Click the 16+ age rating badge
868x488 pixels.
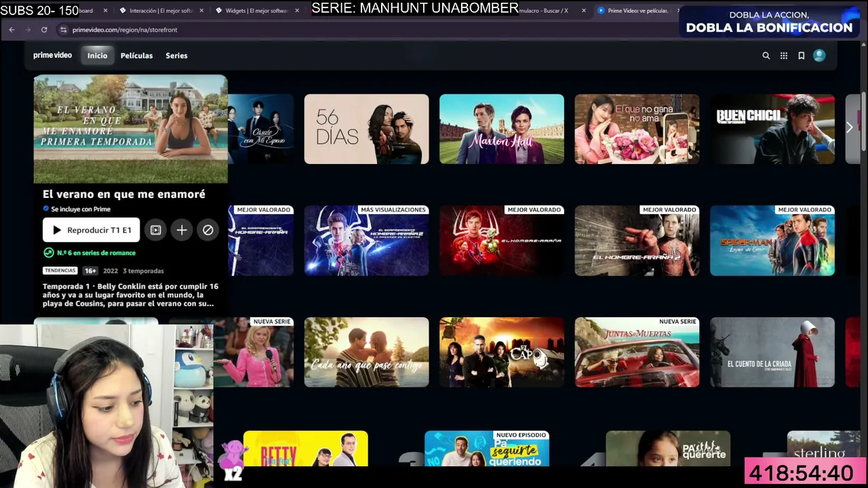click(90, 270)
